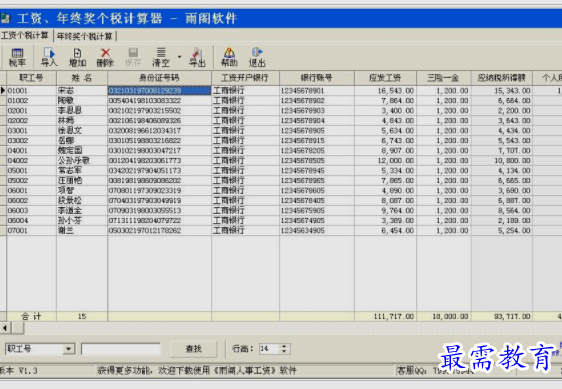Screen dimensions: 562x389
Task: Click the highlighted ID number cell of row 01001
Action: point(159,91)
